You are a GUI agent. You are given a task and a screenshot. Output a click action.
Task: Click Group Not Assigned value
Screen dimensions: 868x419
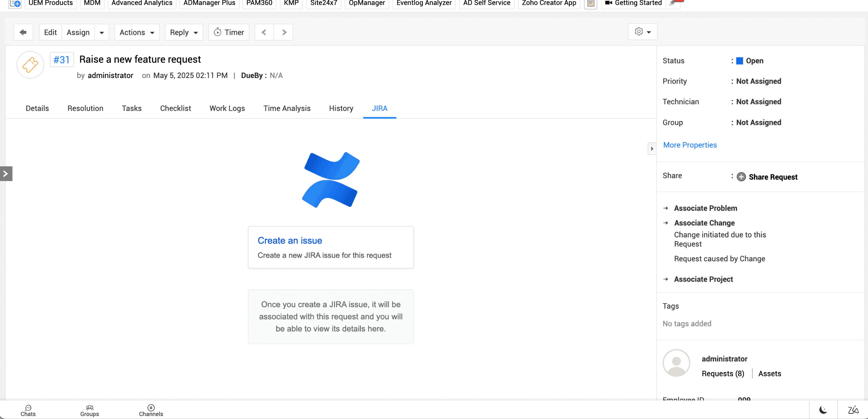759,123
